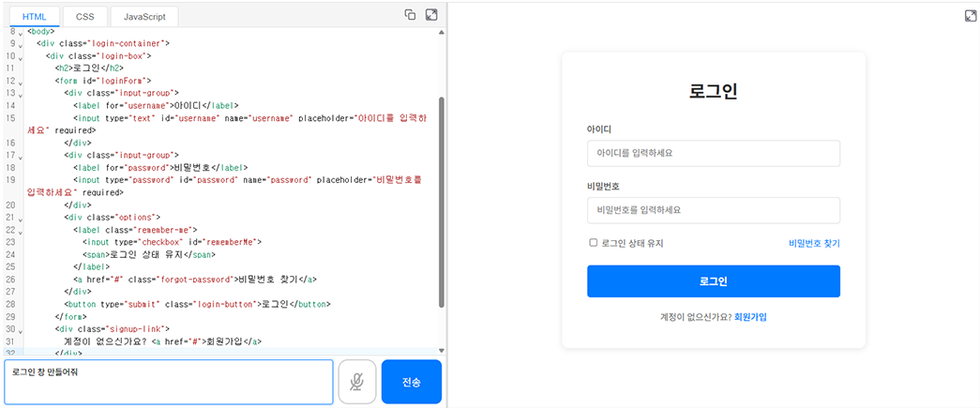Click the muted microphone button
The width and height of the screenshot is (980, 409).
357,382
